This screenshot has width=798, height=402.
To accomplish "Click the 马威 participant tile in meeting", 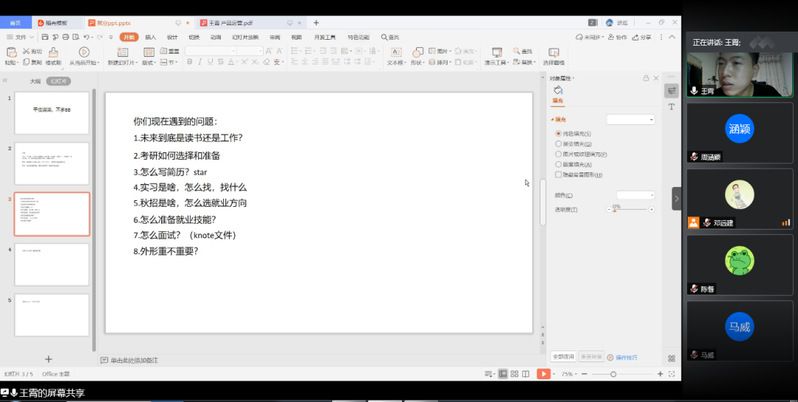I will click(x=739, y=331).
